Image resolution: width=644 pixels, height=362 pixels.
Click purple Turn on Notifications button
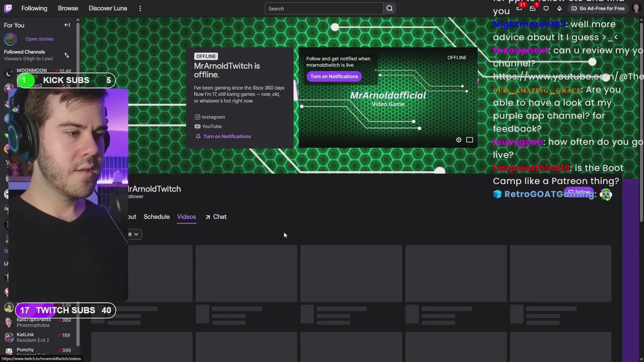[334, 76]
